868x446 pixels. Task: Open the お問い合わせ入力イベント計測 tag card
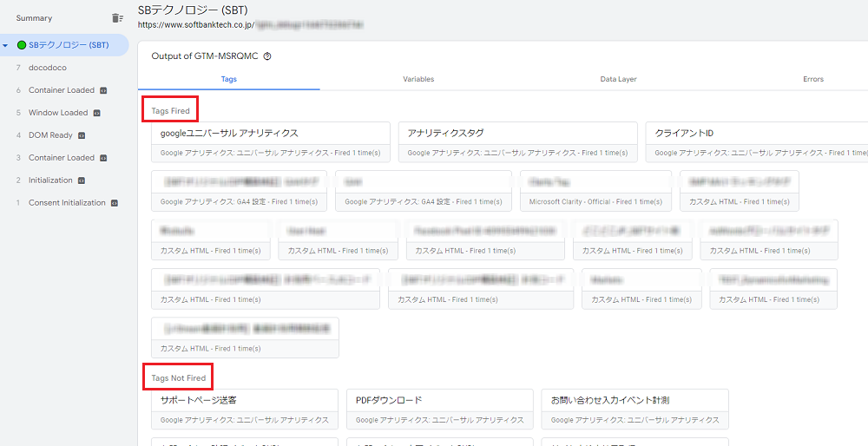[635, 410]
